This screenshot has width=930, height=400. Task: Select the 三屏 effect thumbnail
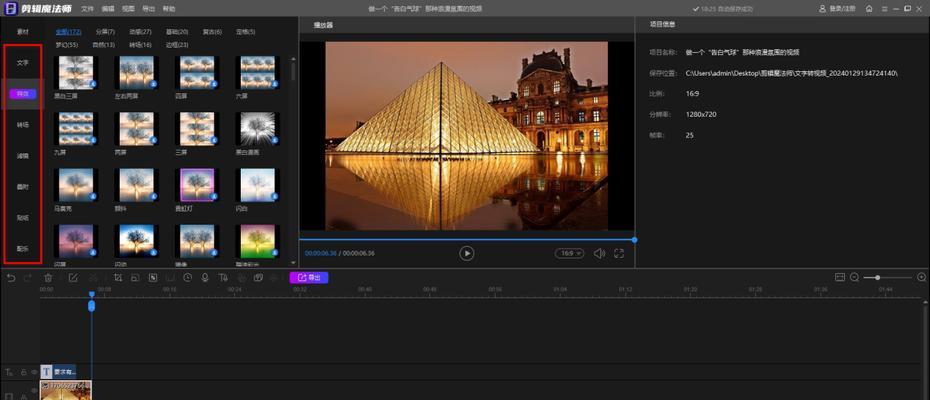tap(197, 129)
